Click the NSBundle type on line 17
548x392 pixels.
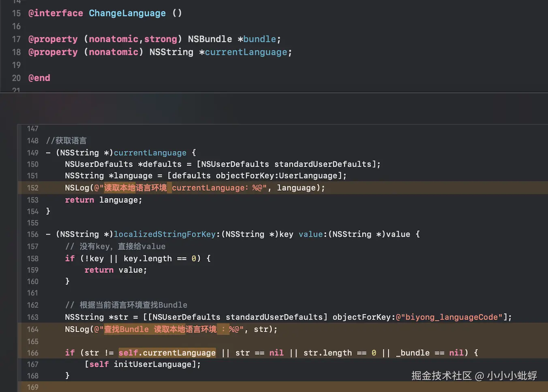(x=210, y=39)
